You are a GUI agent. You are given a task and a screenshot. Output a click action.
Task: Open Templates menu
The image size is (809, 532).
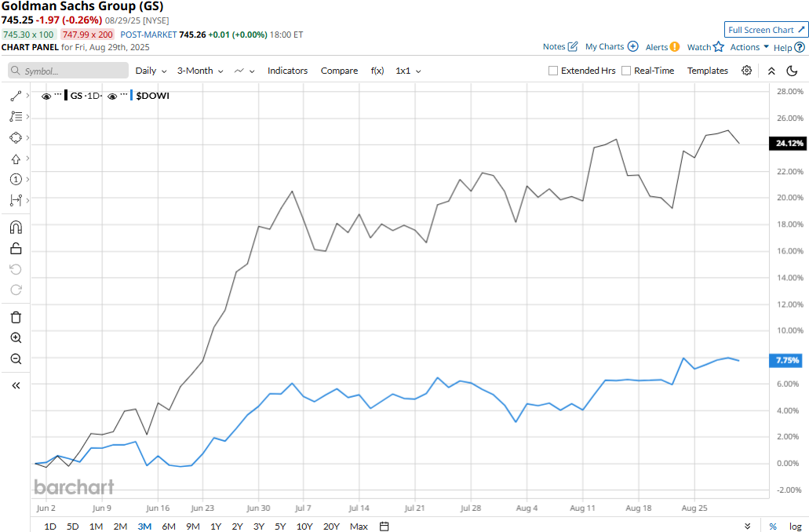click(707, 71)
